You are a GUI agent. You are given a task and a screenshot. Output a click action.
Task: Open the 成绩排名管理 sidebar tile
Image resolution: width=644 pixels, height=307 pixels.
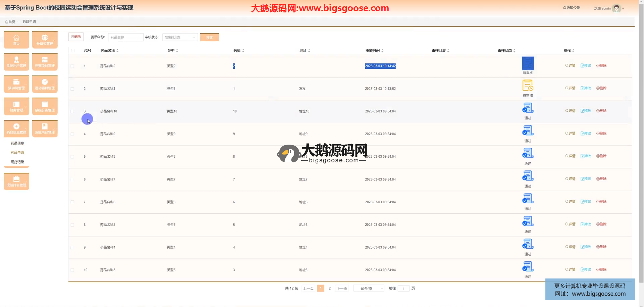pos(16,181)
